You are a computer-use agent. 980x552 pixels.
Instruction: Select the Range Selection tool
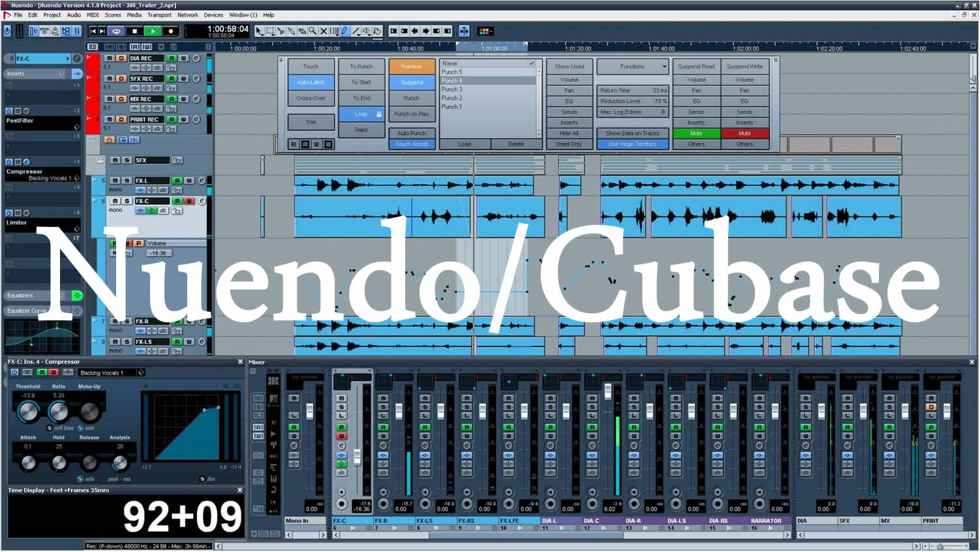coord(270,31)
